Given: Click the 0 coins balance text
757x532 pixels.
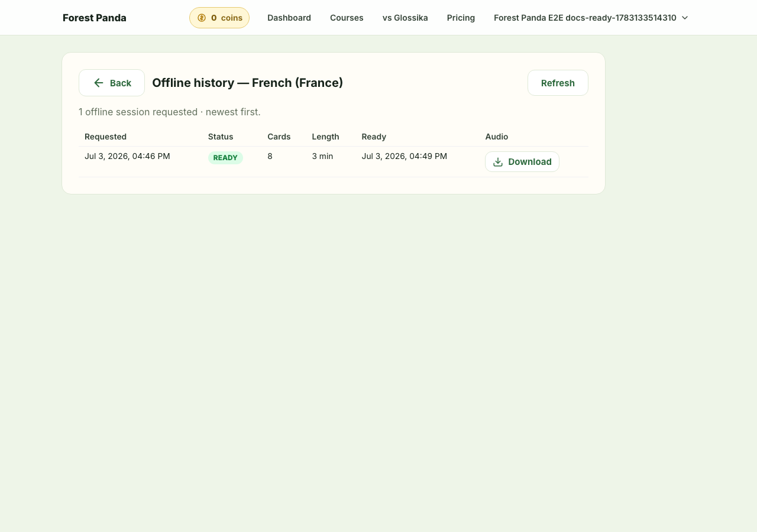Looking at the screenshot, I should (x=227, y=18).
